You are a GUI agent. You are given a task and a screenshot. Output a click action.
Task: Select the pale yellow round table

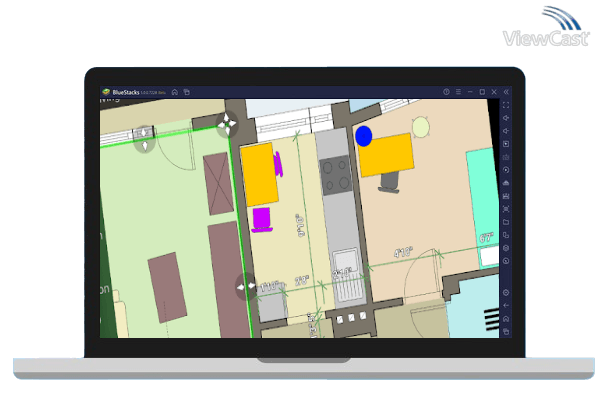tap(421, 127)
